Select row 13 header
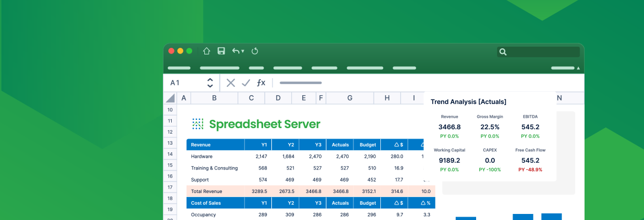The height and width of the screenshot is (220, 644). coord(170,143)
